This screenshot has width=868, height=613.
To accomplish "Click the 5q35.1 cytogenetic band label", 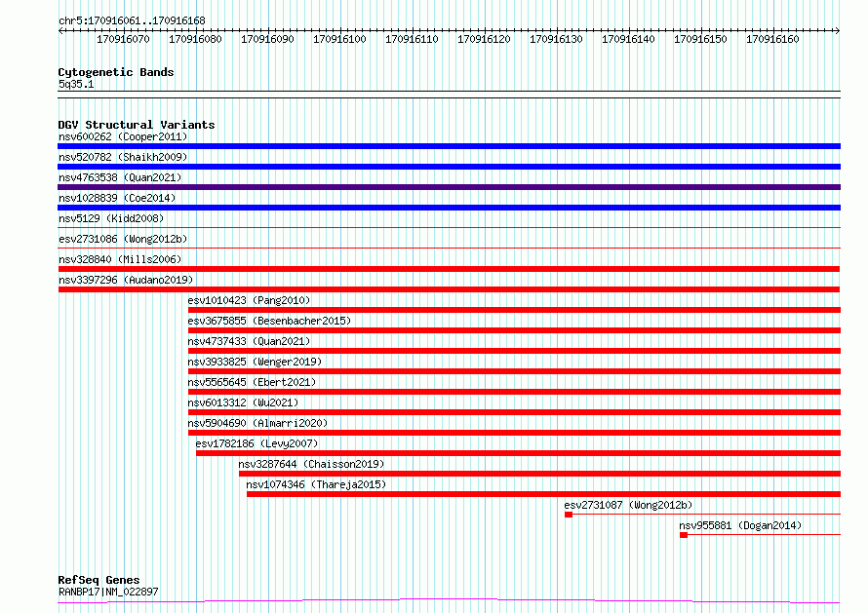I will (x=76, y=84).
